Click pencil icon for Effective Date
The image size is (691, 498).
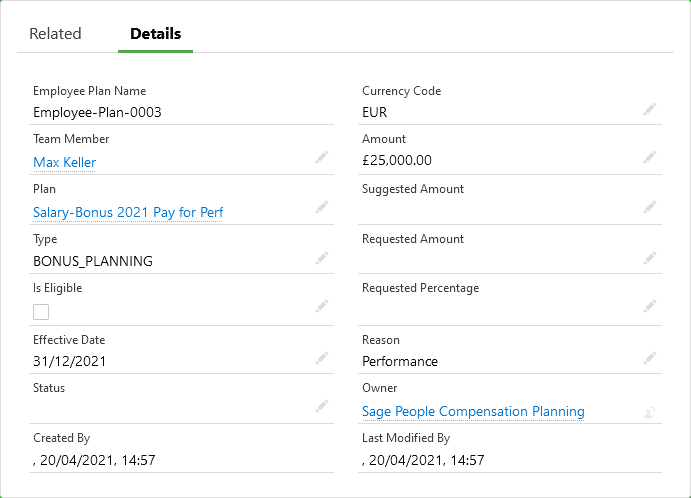click(321, 357)
